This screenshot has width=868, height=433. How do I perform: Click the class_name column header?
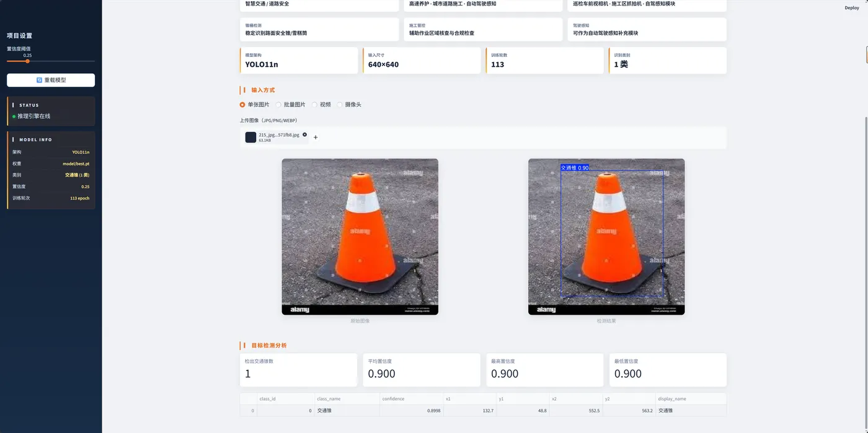346,399
